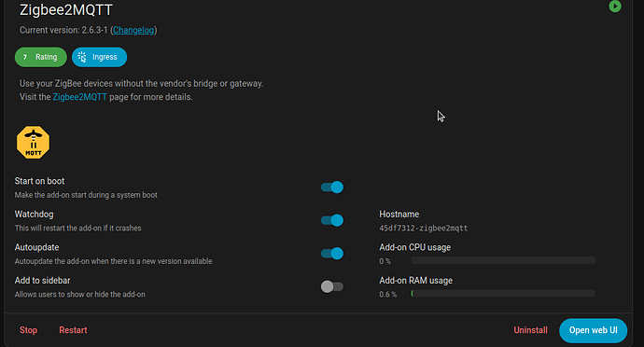Viewport: 644px width, 347px height.
Task: Click the Start on boot label
Action: (x=39, y=181)
